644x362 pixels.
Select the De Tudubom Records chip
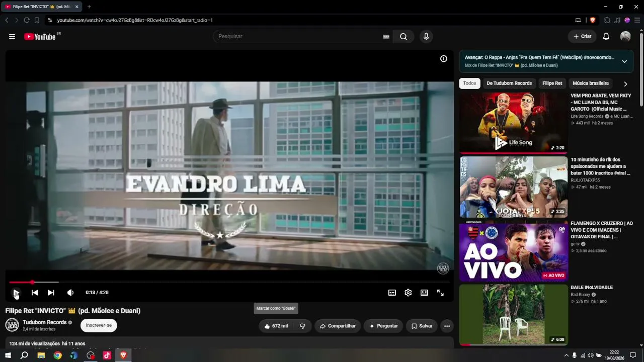point(509,83)
